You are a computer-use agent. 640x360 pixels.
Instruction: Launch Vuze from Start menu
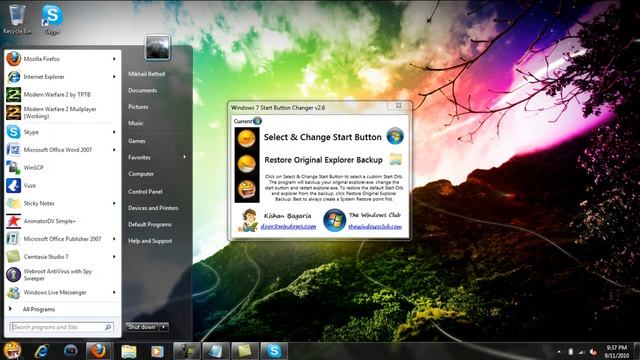62,185
